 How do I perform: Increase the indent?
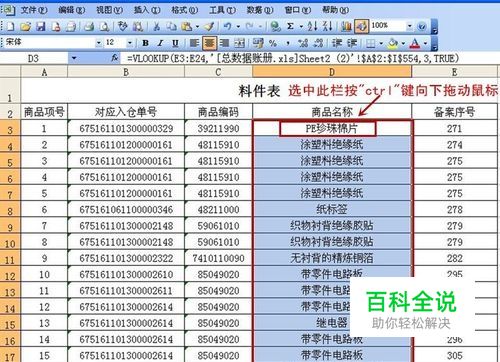click(x=352, y=43)
